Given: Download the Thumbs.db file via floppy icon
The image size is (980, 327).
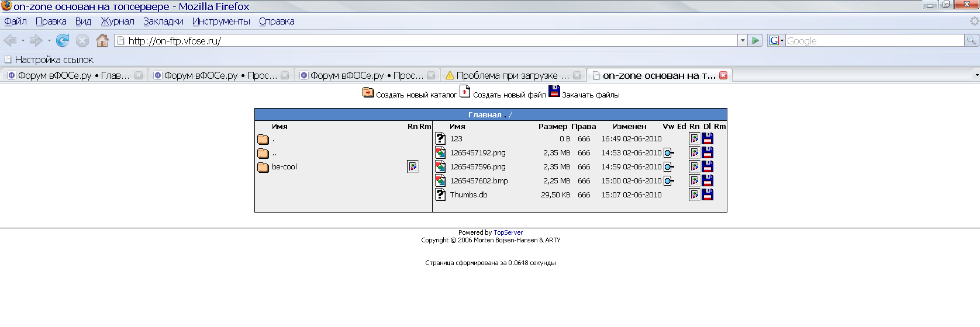Looking at the screenshot, I should coord(708,195).
